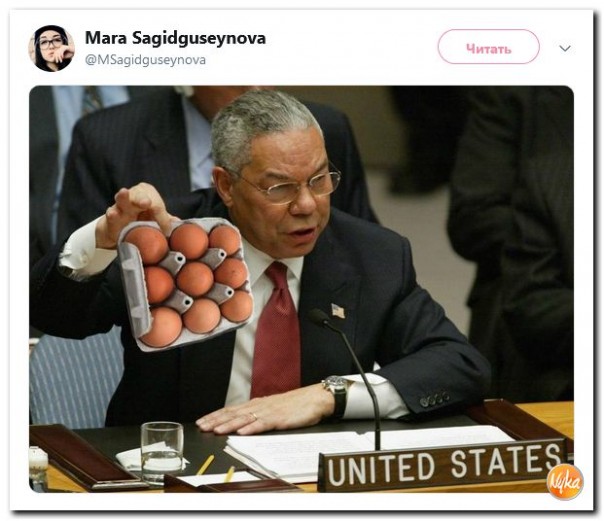The width and height of the screenshot is (604, 521).
Task: Follow the account with the Читать button
Action: [488, 47]
